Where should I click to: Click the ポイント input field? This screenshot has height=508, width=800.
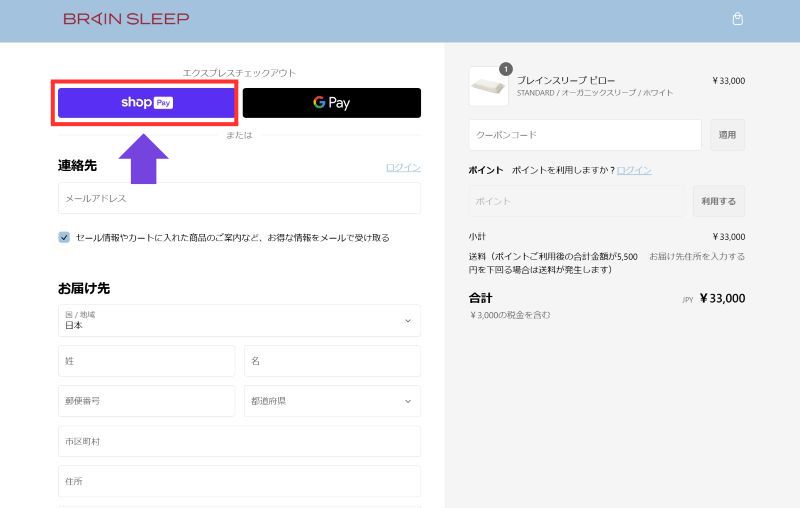(576, 201)
